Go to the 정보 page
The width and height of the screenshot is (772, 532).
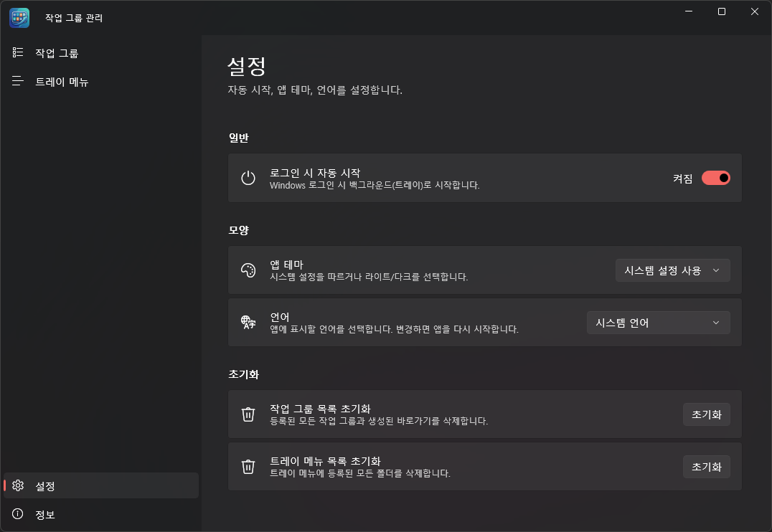coord(101,514)
